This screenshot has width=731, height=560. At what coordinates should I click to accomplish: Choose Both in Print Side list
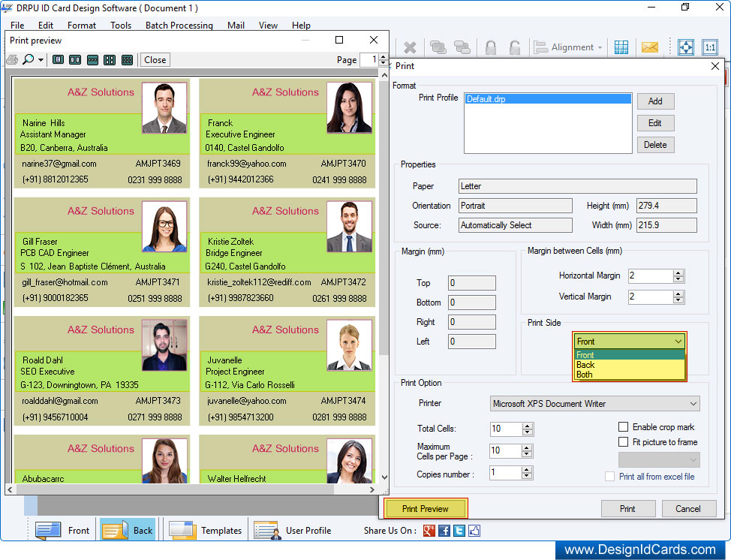pyautogui.click(x=629, y=375)
